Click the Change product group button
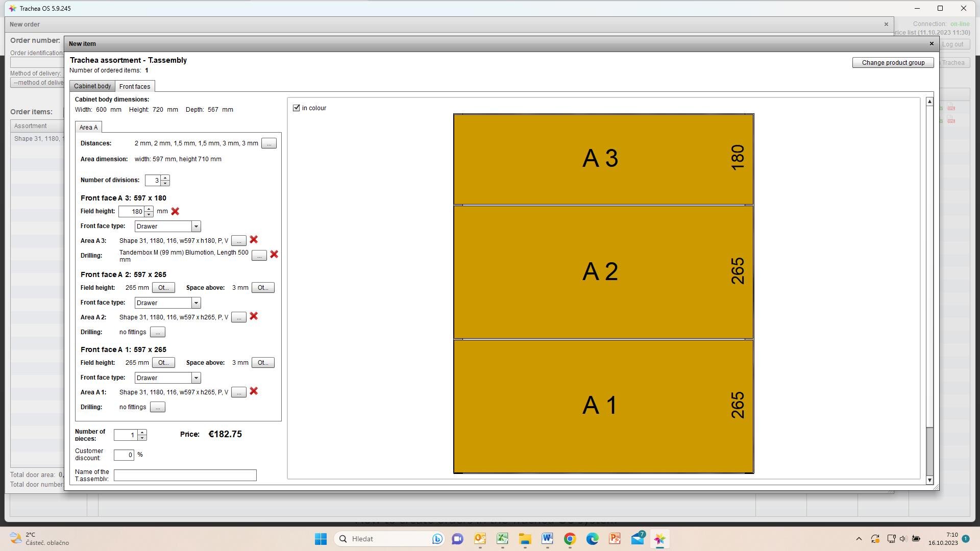Viewport: 980px width, 551px height. 893,62
